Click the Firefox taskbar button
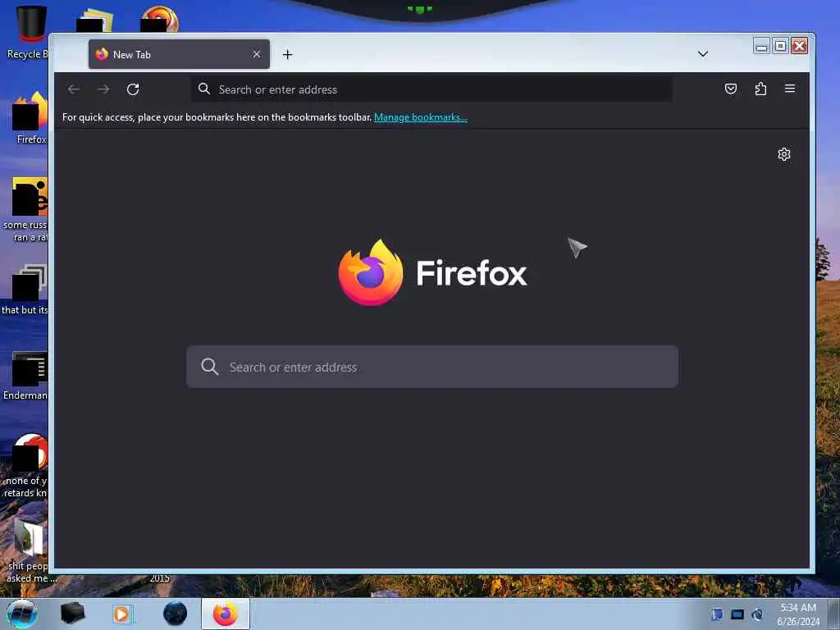 (x=226, y=614)
